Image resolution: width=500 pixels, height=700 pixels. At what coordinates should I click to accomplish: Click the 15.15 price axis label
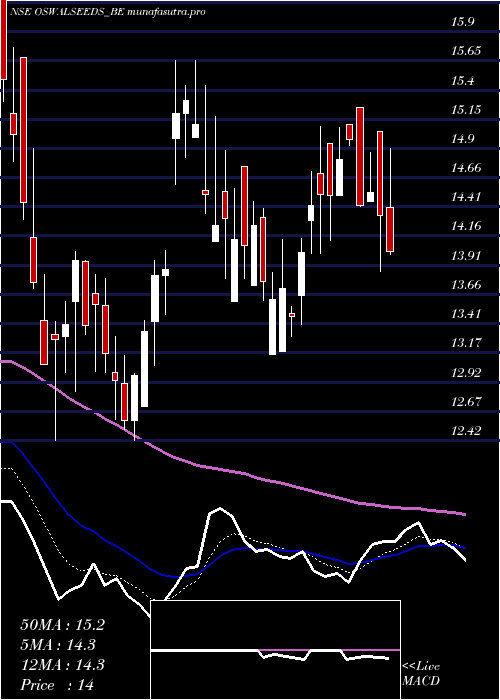[x=466, y=110]
